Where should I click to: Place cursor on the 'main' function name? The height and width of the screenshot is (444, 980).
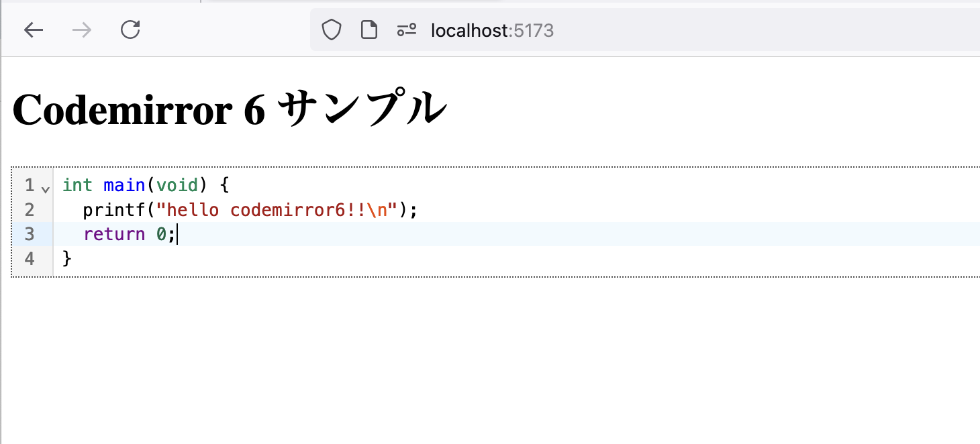click(124, 185)
